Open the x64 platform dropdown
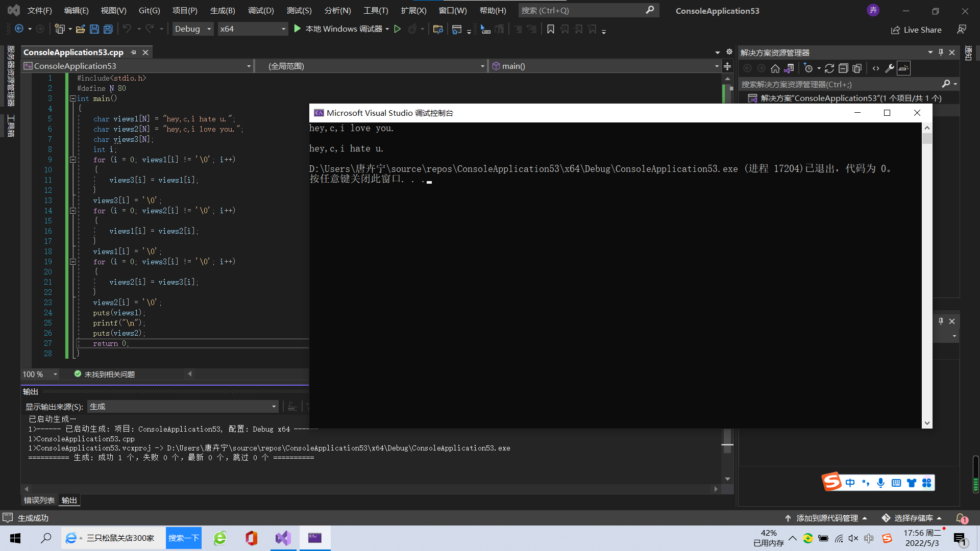Screen dimensions: 980x551 coord(252,29)
